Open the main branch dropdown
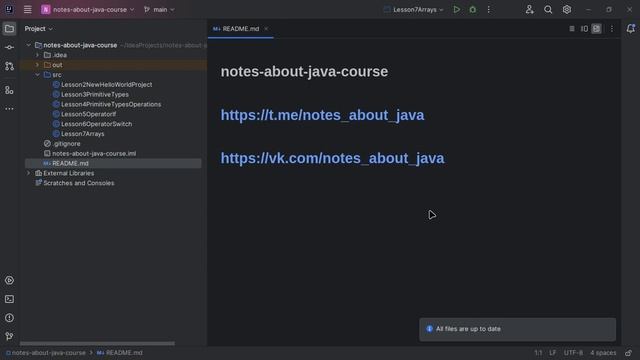This screenshot has height=360, width=640. [x=159, y=9]
